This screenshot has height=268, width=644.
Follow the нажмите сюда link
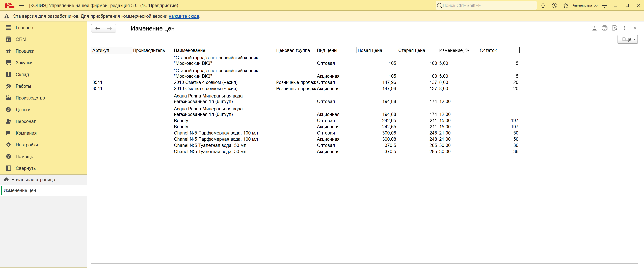[x=184, y=16]
